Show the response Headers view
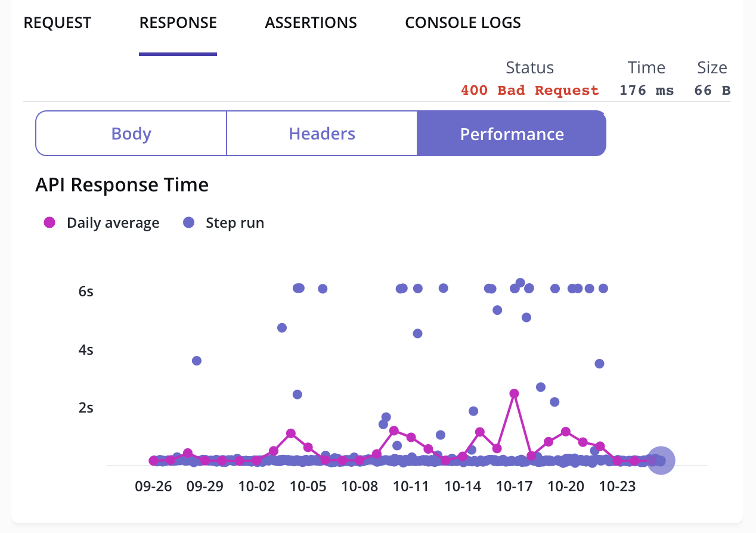The image size is (756, 533). pos(322,134)
